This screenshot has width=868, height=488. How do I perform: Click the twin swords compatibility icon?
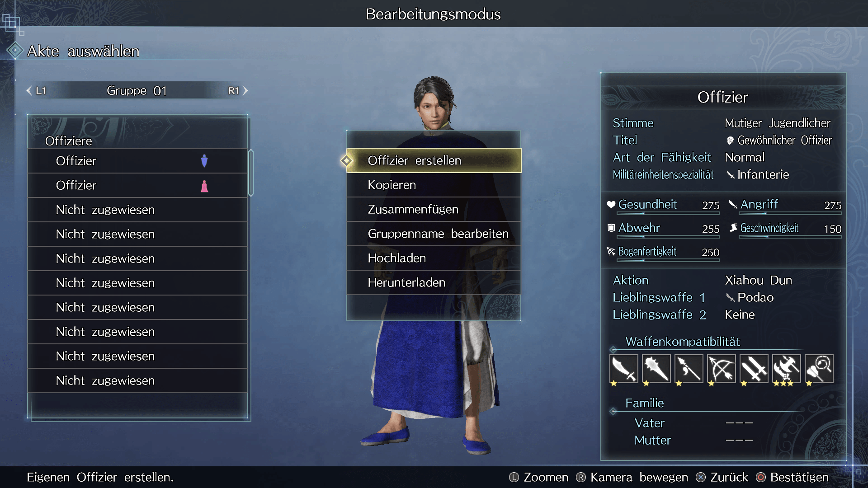click(x=754, y=369)
